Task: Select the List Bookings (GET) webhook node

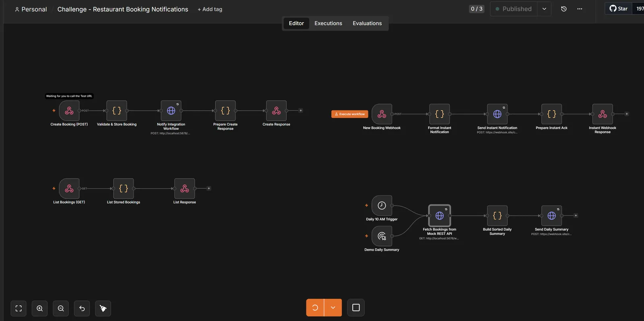Action: click(x=69, y=188)
